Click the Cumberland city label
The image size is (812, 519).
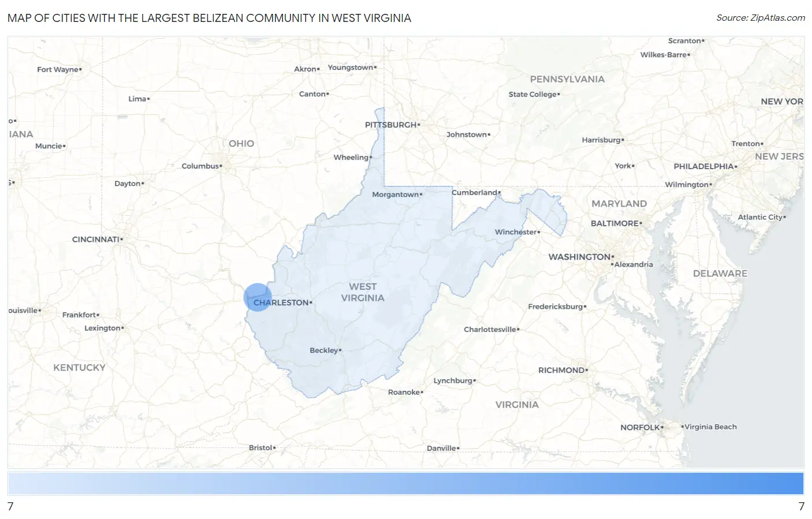click(x=475, y=192)
